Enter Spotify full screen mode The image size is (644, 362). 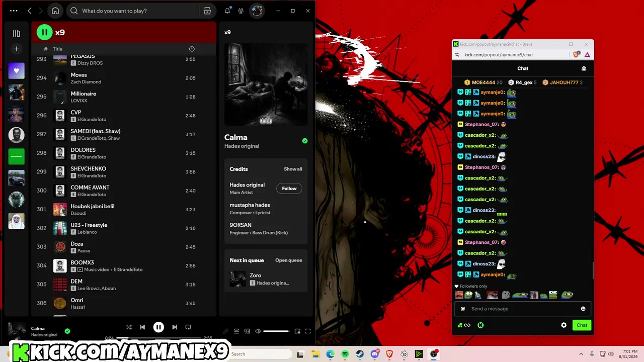[308, 331]
